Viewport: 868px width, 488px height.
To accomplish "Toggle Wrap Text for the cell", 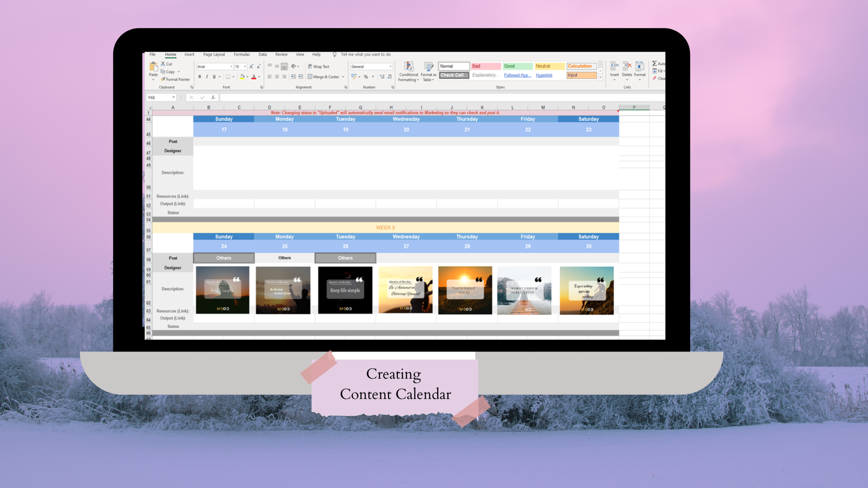I will (x=319, y=66).
